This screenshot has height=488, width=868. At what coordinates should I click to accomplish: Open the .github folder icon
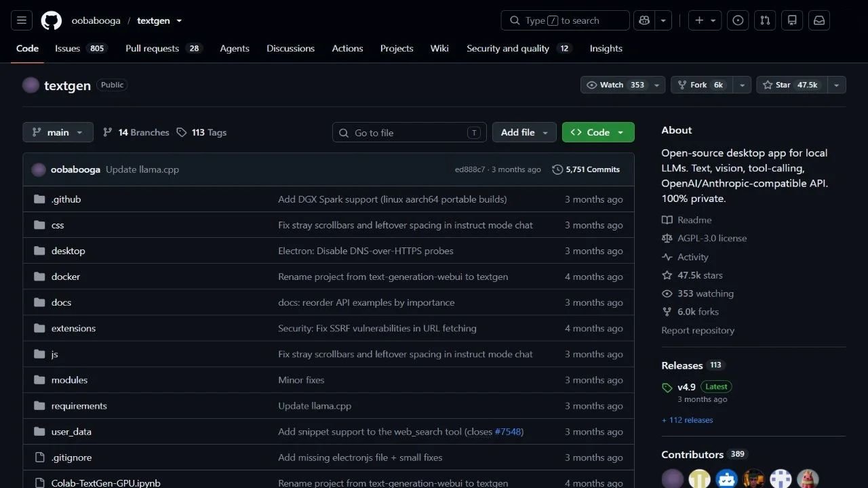[x=39, y=199]
